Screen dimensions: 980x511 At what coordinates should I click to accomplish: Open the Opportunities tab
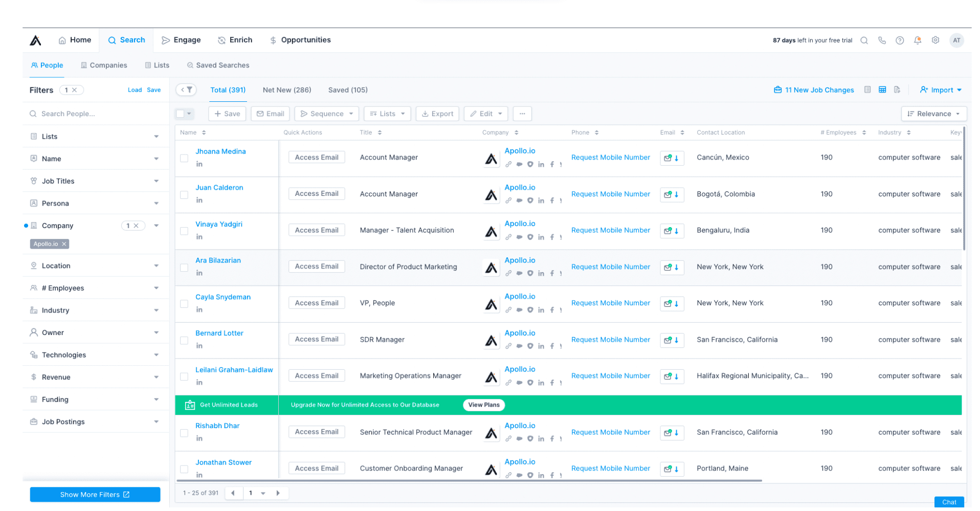tap(300, 40)
